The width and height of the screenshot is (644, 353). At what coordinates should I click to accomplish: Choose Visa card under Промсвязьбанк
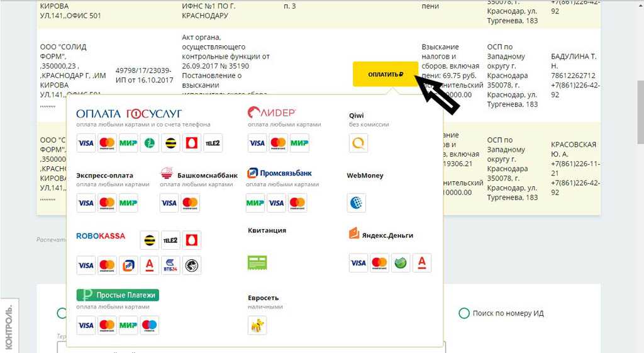(276, 203)
